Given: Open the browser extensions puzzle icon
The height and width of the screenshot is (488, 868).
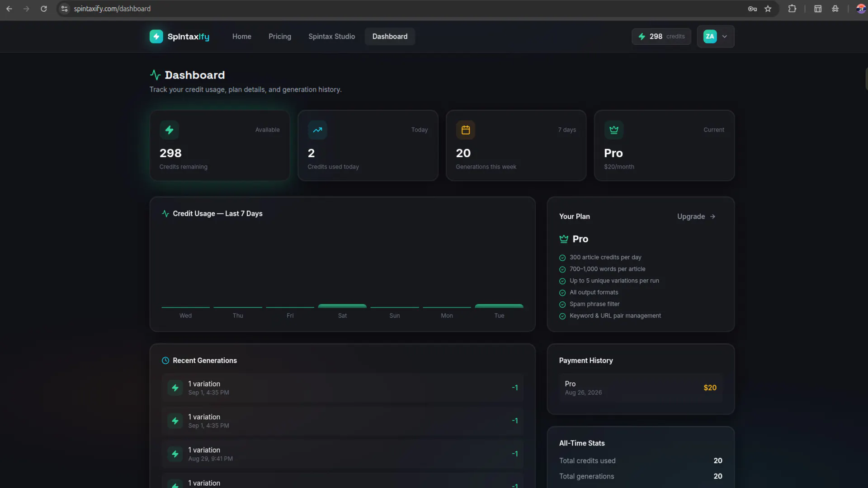Looking at the screenshot, I should 792,9.
